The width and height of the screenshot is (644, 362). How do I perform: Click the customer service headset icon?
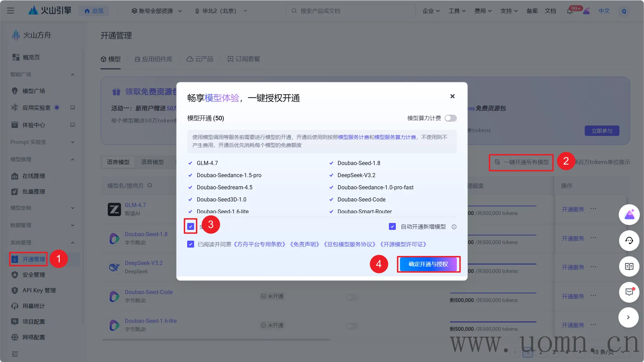[x=629, y=240]
